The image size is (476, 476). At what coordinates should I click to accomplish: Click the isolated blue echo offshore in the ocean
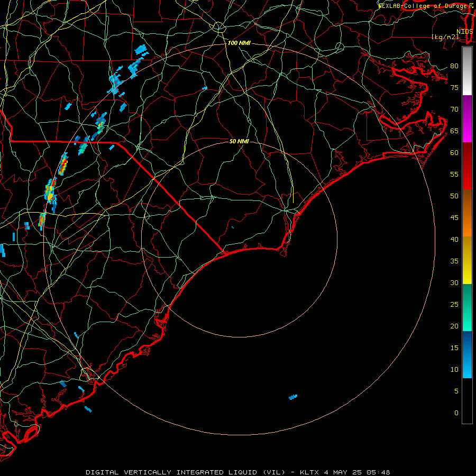[x=293, y=397]
